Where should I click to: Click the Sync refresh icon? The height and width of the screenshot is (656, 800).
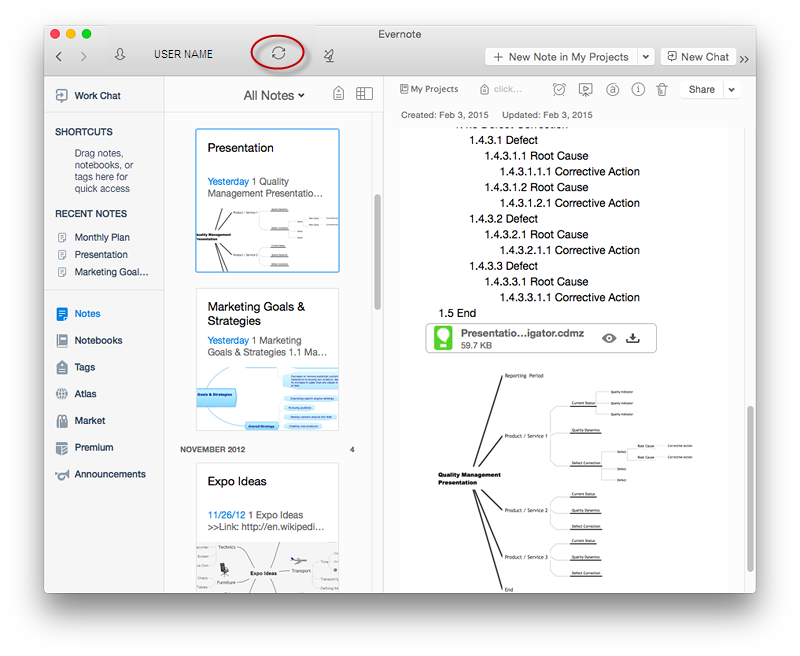point(278,53)
